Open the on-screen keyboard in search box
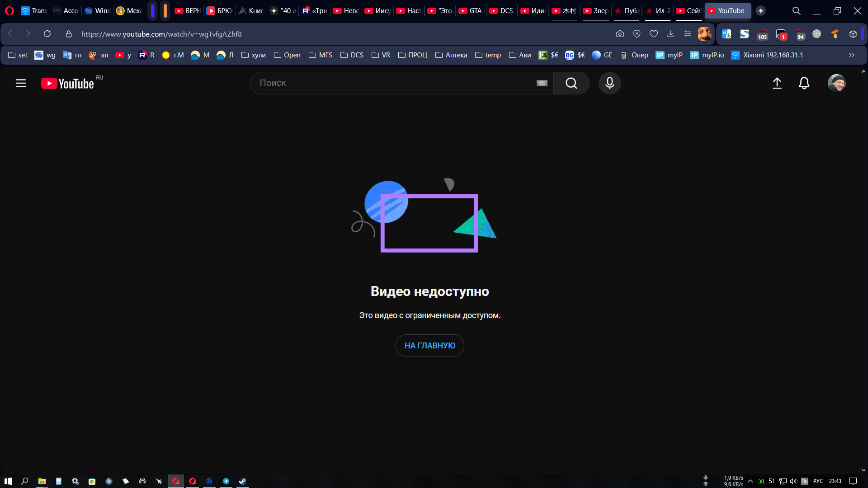The width and height of the screenshot is (868, 488). [x=542, y=83]
